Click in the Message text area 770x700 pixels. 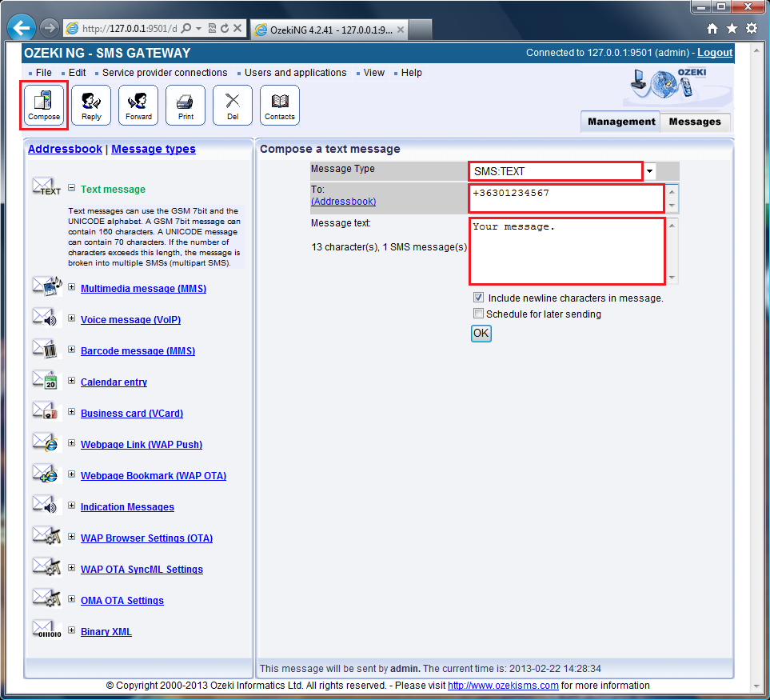click(x=567, y=251)
